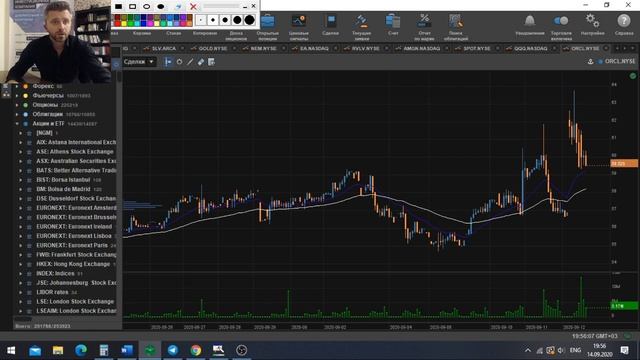Open Microsoft Edge from taskbar
This screenshot has height=360, width=640.
click(x=81, y=350)
